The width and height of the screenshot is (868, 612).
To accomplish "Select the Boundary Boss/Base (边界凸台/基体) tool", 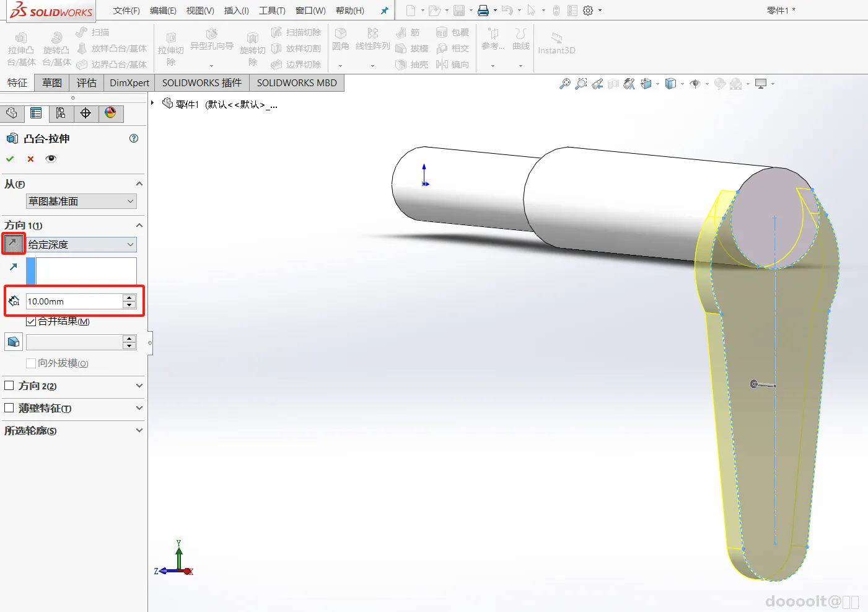I will pos(112,64).
